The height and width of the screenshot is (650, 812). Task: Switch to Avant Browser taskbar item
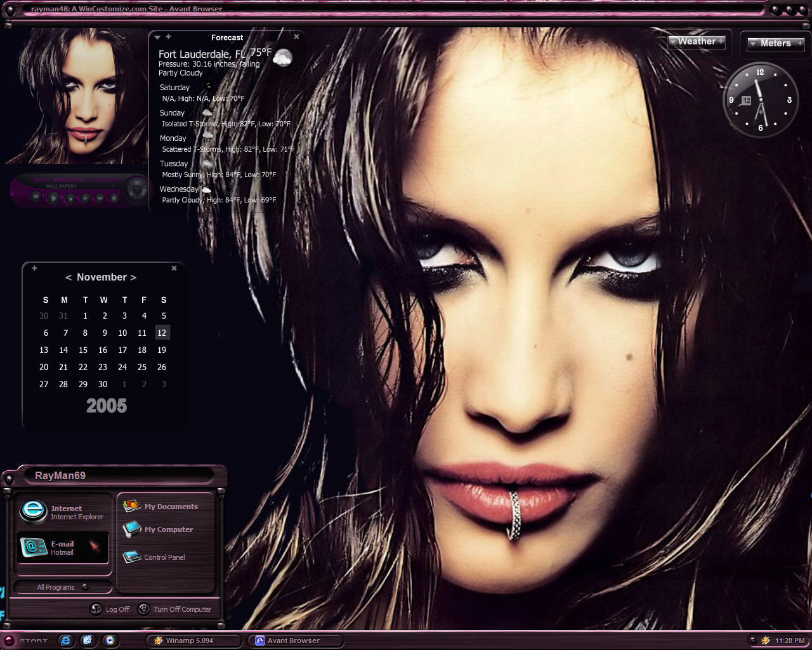(x=294, y=640)
